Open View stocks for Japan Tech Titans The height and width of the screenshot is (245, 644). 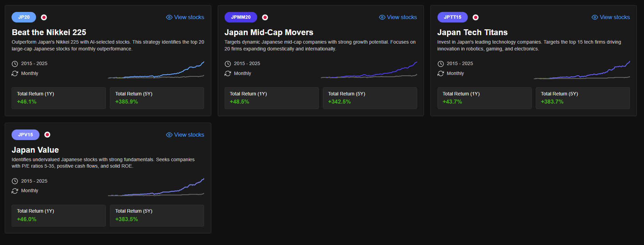pyautogui.click(x=611, y=17)
